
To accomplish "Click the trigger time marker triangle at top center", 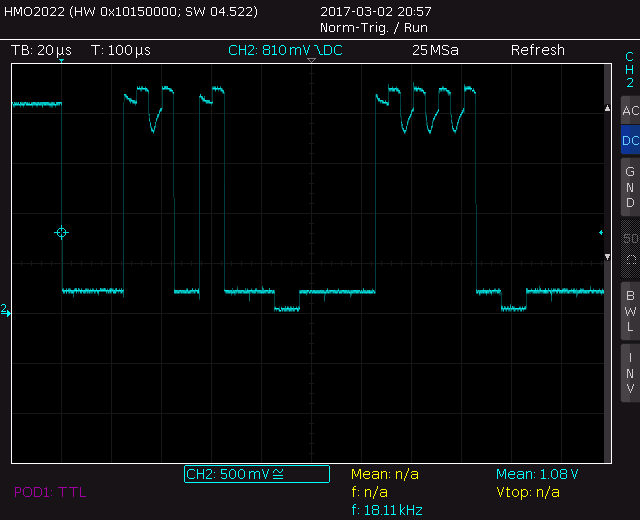I will tap(311, 62).
